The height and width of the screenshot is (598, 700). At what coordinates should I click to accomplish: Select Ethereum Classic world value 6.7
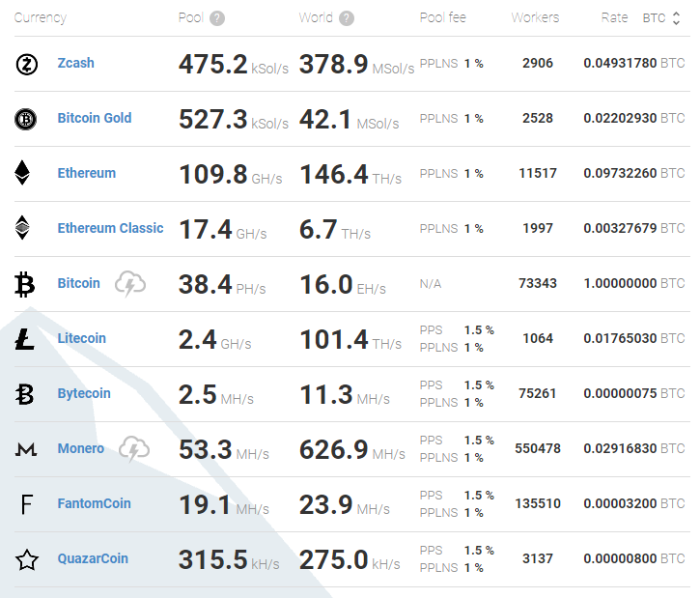pyautogui.click(x=318, y=230)
